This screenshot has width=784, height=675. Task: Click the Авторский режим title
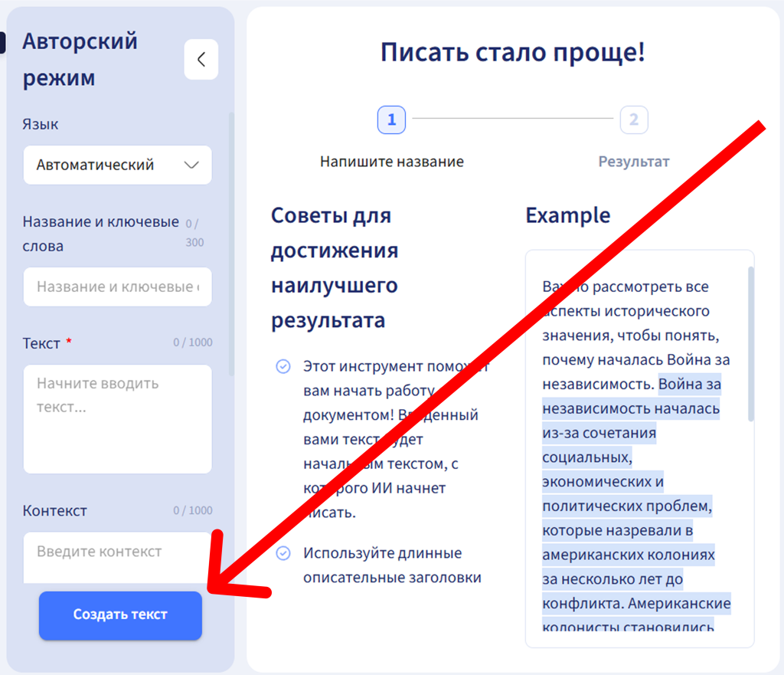tap(80, 59)
